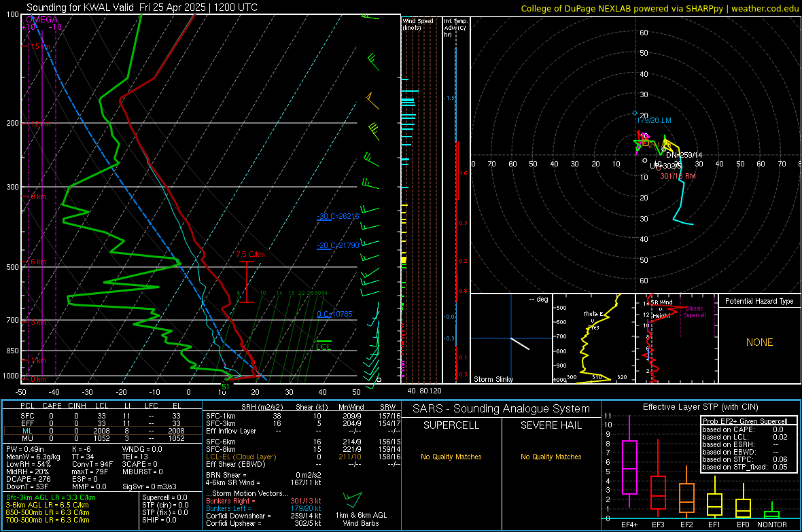Click the -30 C=26216' level label
This screenshot has width=802, height=532.
coord(338,216)
